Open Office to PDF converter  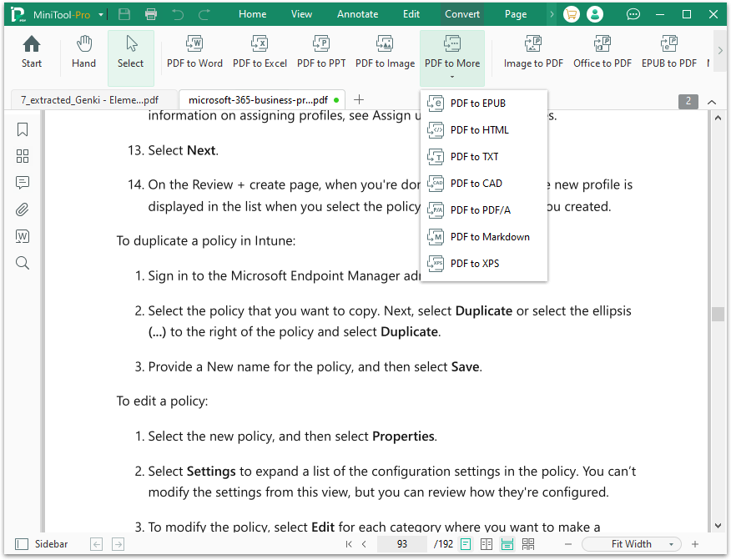(x=602, y=52)
